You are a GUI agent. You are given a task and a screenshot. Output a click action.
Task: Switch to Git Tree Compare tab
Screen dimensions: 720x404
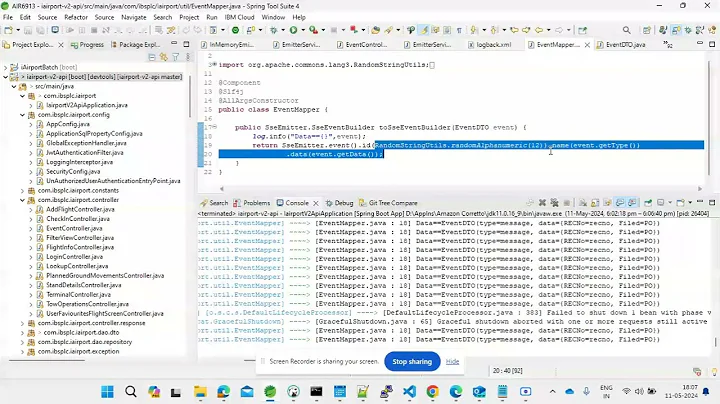click(x=388, y=203)
